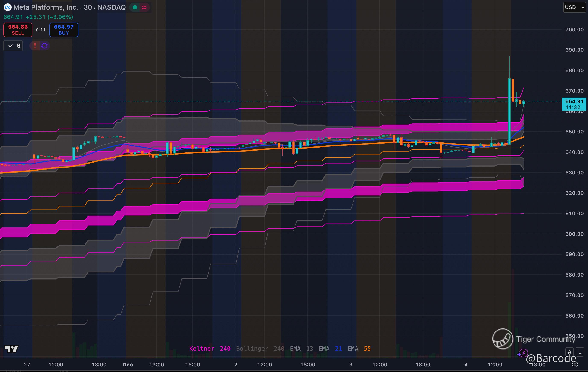The height and width of the screenshot is (372, 588).
Task: Click the 30 minute interval in title
Action: [88, 7]
